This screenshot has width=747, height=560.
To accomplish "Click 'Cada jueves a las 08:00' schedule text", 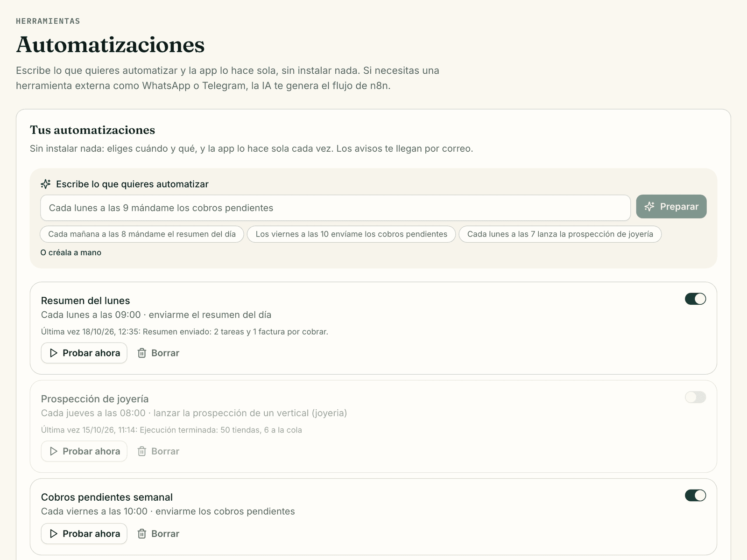I will (x=93, y=413).
